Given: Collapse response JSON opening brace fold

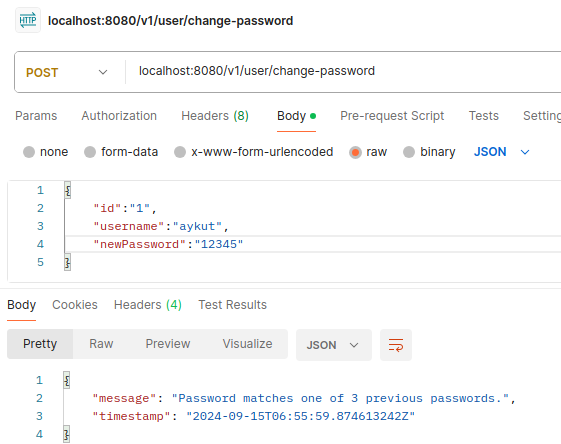Looking at the screenshot, I should click(x=67, y=380).
